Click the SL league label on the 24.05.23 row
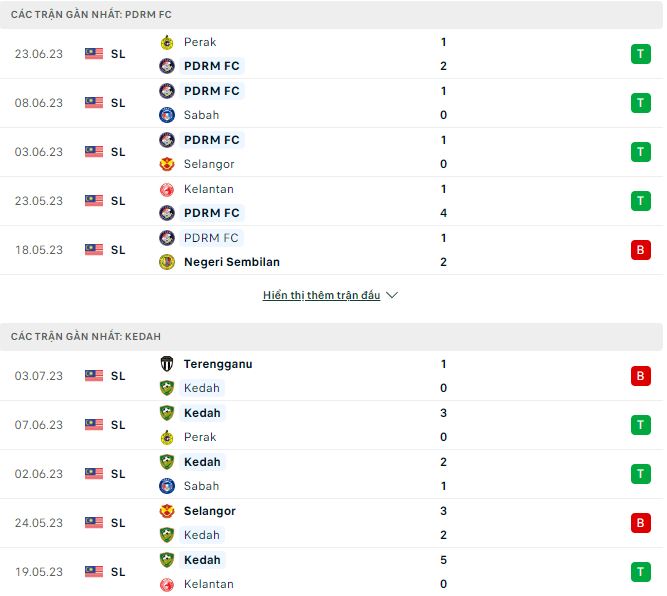The width and height of the screenshot is (667, 596). tap(118, 523)
